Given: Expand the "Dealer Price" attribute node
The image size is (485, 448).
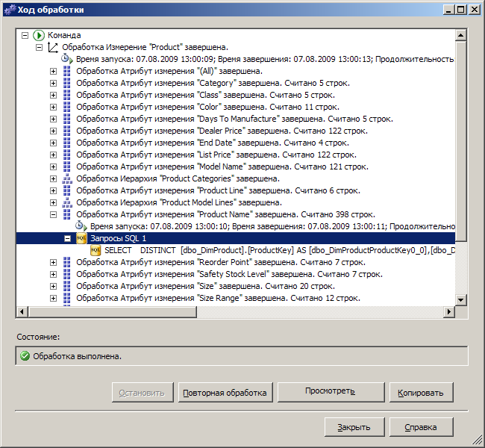Looking at the screenshot, I should pyautogui.click(x=54, y=131).
